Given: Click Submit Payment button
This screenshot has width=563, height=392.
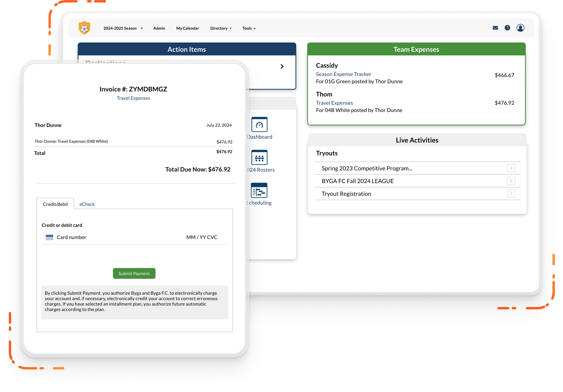Looking at the screenshot, I should tap(134, 273).
